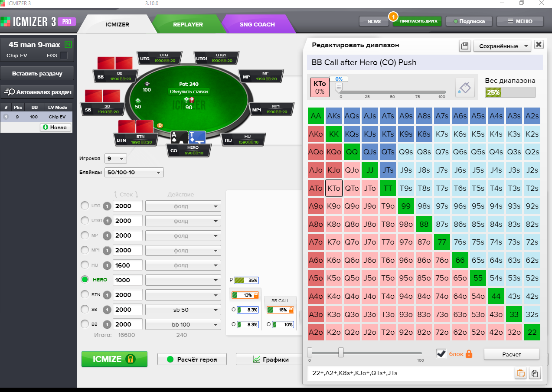The width and height of the screenshot is (552, 392).
Task: Switch to the SNG COACH tab
Action: pos(257,24)
